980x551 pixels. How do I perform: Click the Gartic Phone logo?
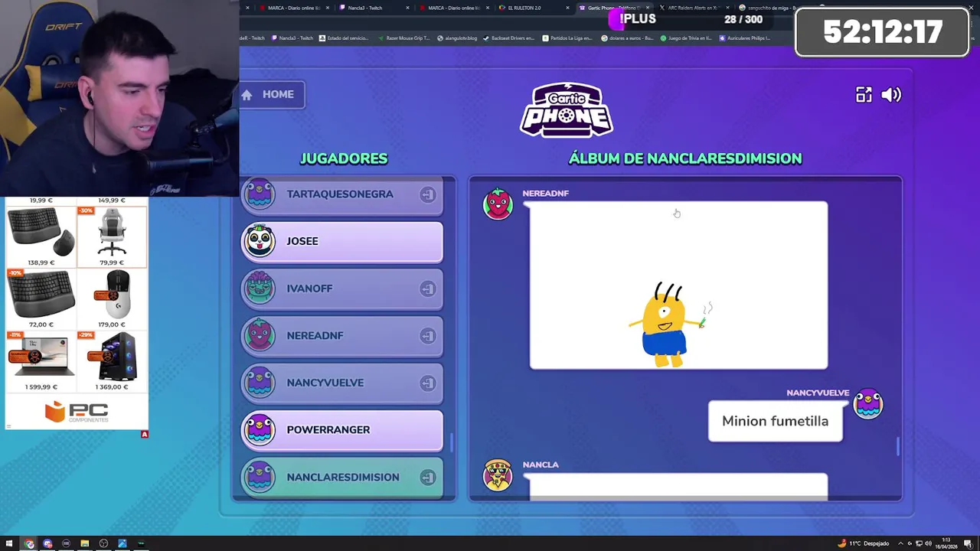tap(567, 110)
